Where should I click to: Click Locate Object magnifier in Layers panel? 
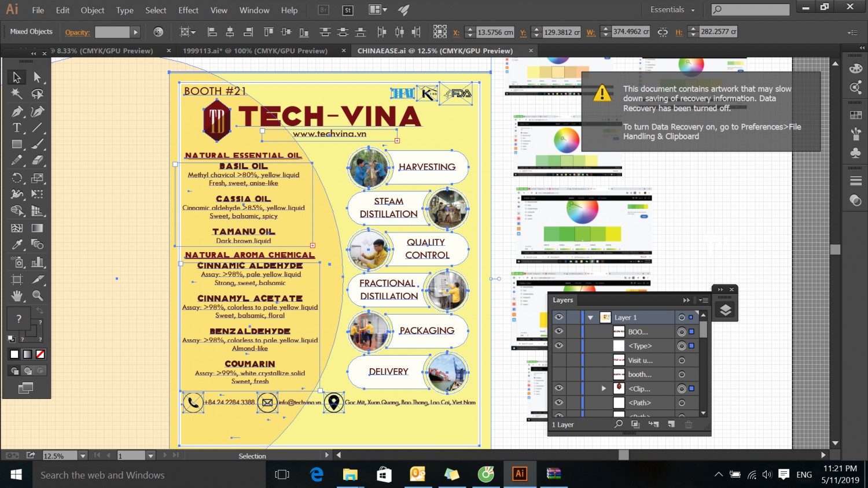coord(618,424)
